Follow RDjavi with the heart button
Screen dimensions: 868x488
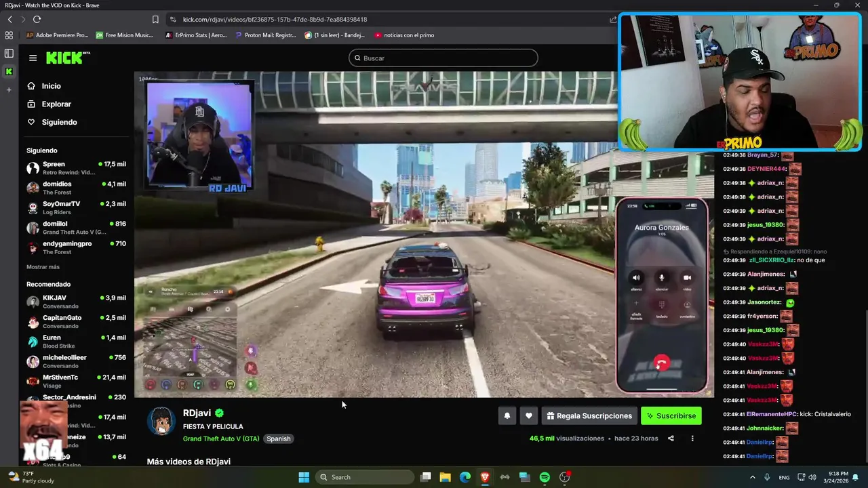click(x=529, y=416)
